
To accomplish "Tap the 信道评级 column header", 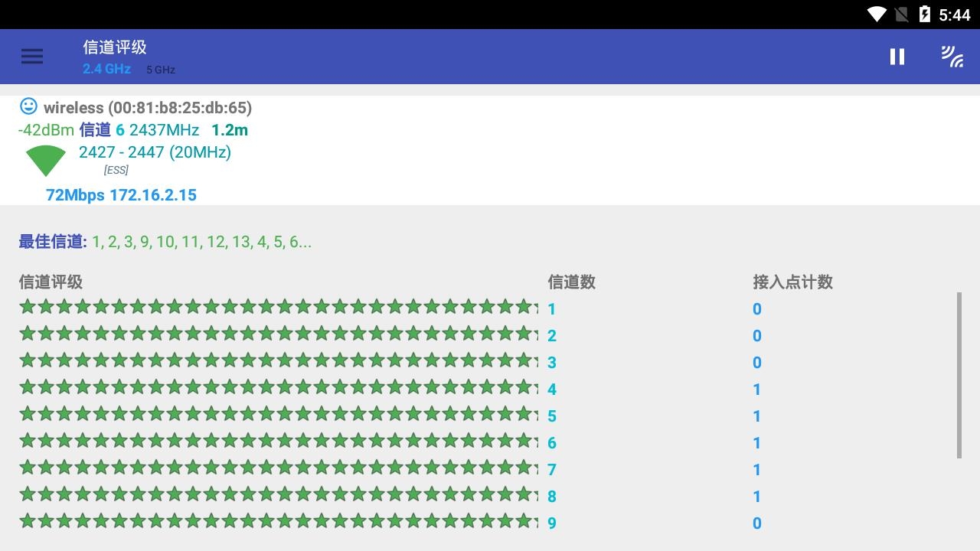I will (51, 282).
